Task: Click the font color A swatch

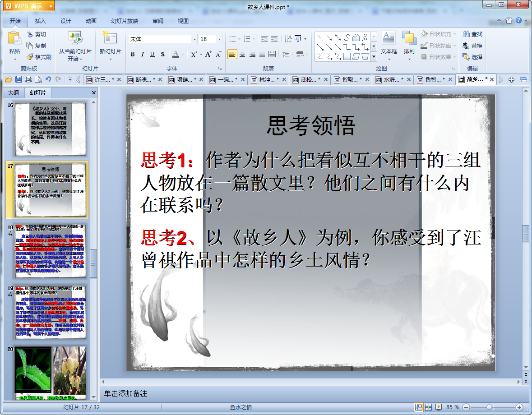Action: (176, 54)
